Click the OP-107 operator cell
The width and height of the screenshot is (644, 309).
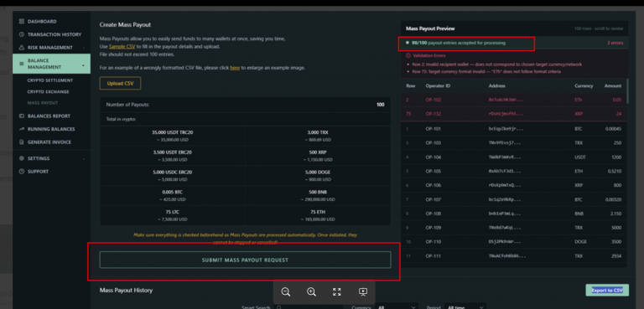[433, 200]
